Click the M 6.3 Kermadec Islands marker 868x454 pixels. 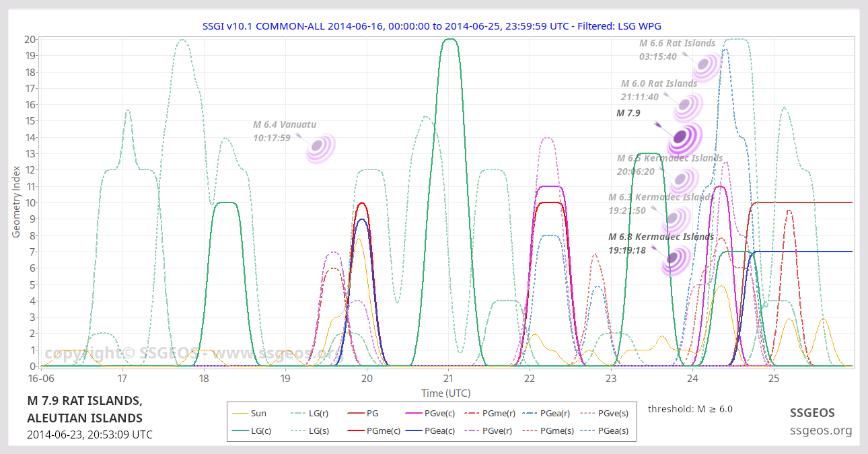click(675, 219)
